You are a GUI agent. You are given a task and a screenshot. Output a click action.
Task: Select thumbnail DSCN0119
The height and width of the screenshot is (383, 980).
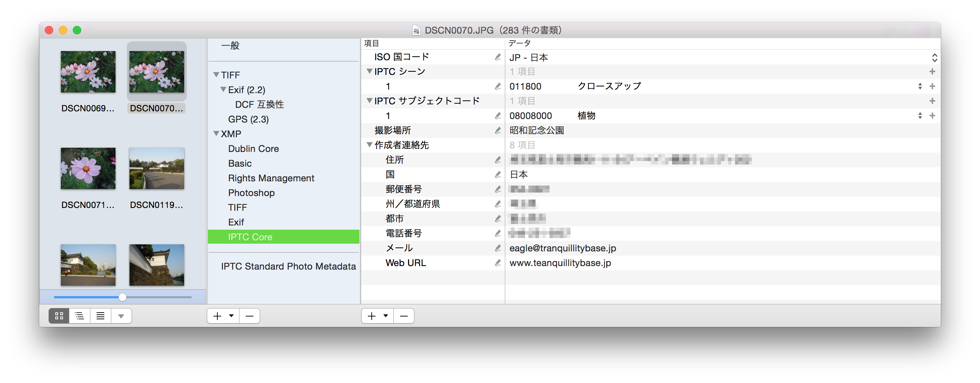tap(157, 169)
